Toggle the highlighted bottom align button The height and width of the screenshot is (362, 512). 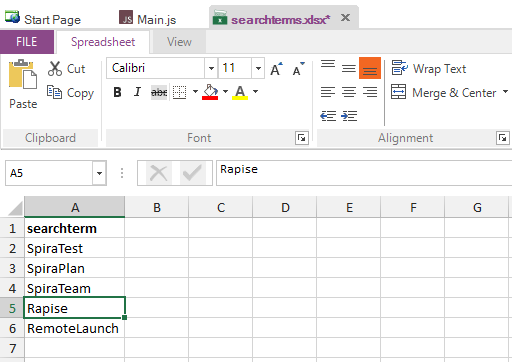370,68
